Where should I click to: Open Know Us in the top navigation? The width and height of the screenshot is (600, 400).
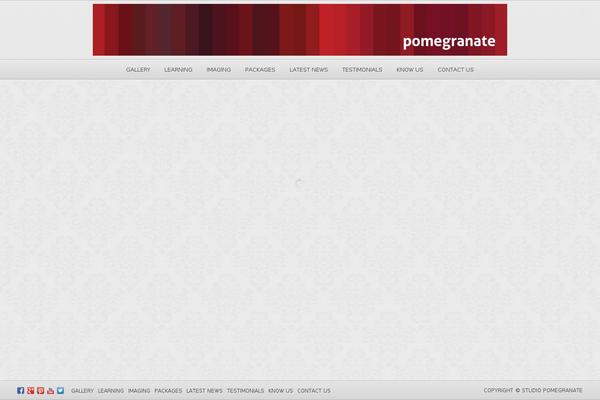point(410,70)
